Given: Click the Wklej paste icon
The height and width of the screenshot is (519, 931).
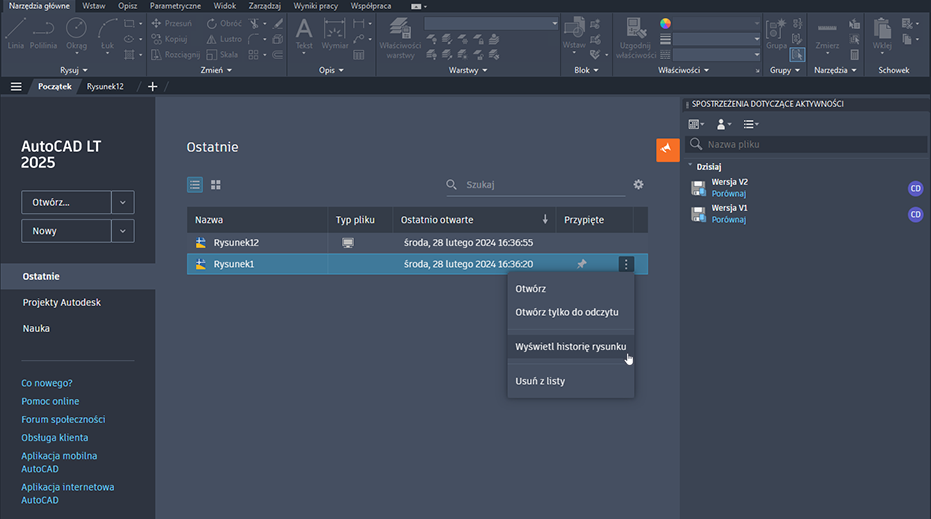Looking at the screenshot, I should (x=882, y=36).
